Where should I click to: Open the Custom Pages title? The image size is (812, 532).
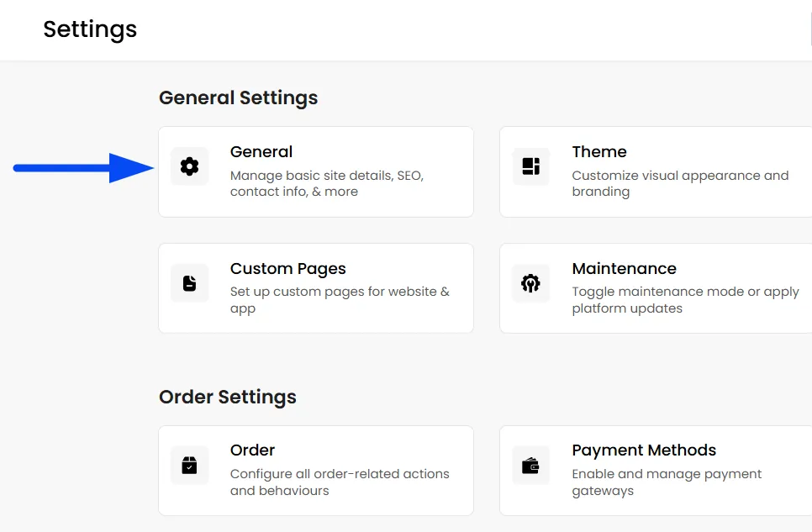coord(288,269)
